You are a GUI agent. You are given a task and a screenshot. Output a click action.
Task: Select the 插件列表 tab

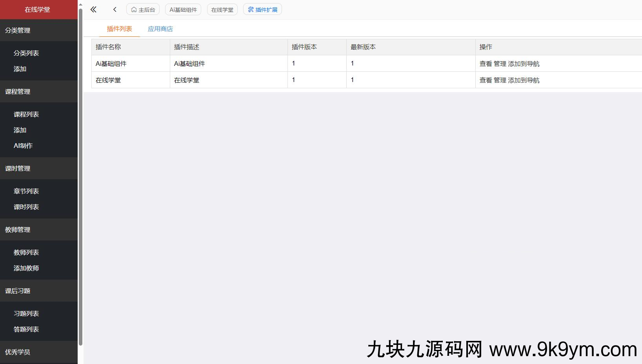(119, 29)
